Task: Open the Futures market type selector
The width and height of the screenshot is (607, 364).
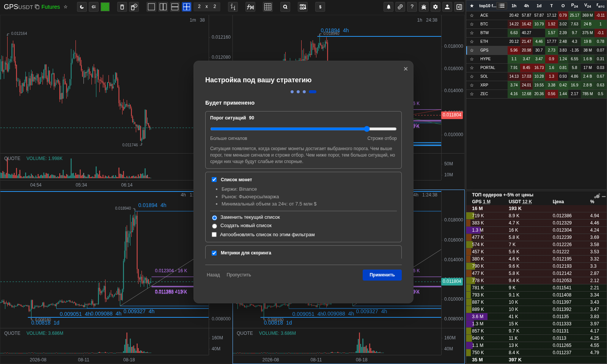Action: tap(50, 7)
